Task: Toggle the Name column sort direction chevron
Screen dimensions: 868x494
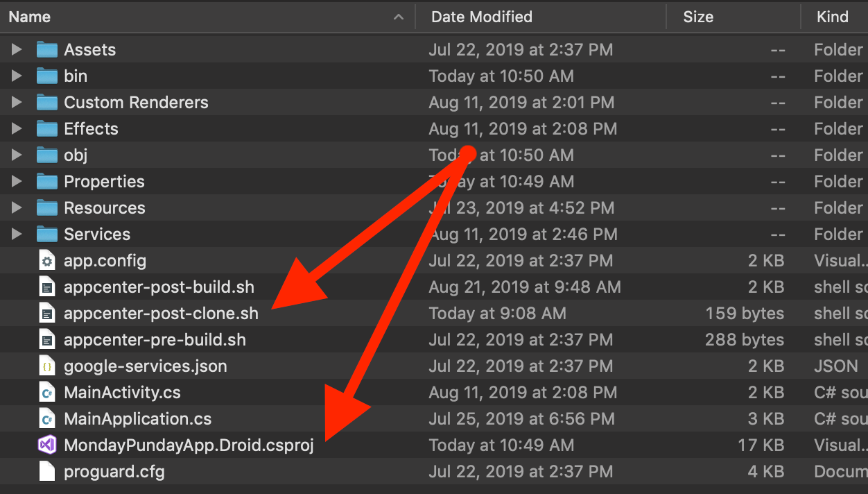Action: click(399, 17)
